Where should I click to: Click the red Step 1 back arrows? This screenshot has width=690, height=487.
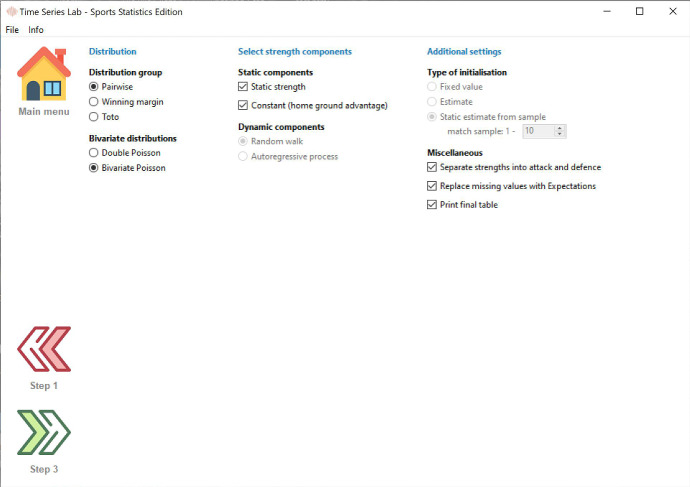tap(44, 349)
